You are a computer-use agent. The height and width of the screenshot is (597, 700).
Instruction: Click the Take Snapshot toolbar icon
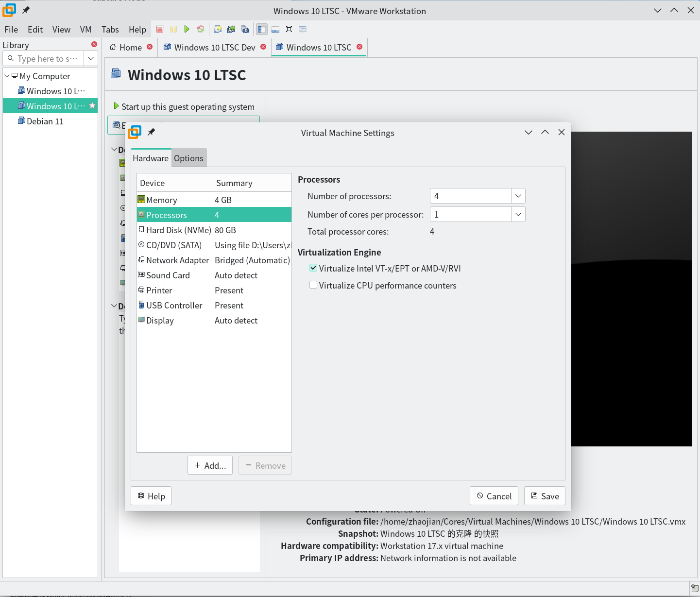tap(218, 29)
